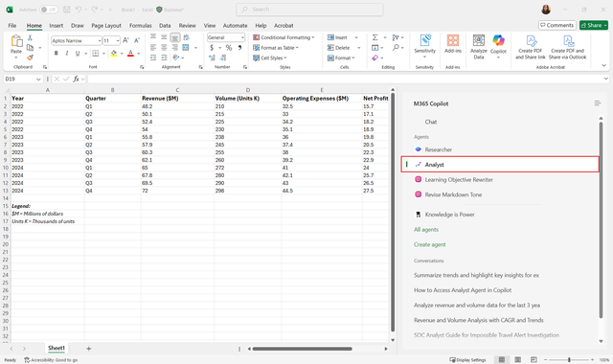Viewport: 613px width, 364px height.
Task: Open the font color dropdown arrow
Action: point(138,54)
